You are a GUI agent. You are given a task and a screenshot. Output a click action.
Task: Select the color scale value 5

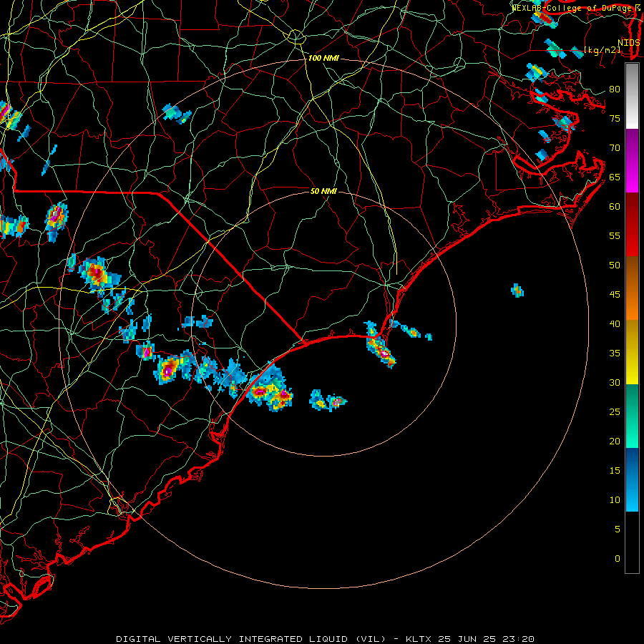click(x=618, y=529)
